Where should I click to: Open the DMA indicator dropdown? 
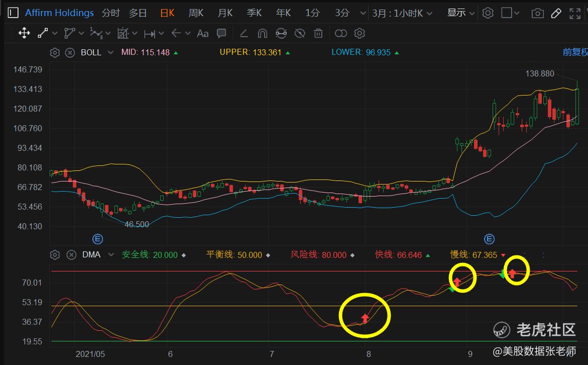pyautogui.click(x=111, y=255)
